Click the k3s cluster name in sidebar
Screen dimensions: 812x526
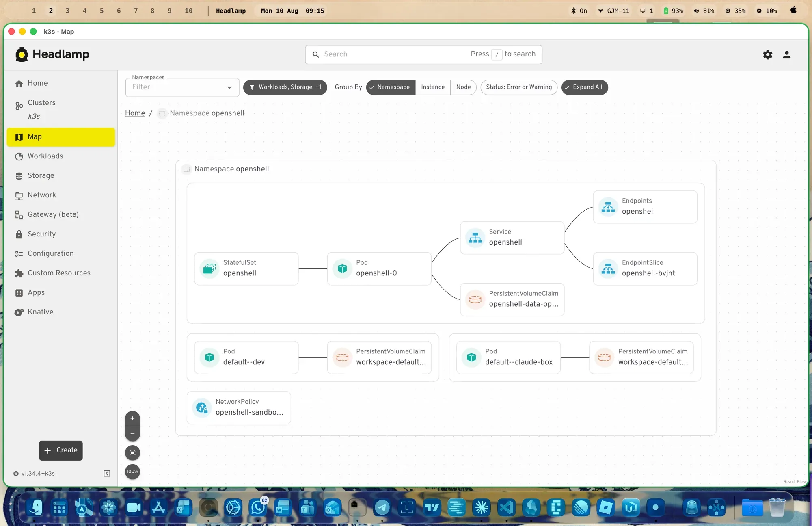pos(34,117)
